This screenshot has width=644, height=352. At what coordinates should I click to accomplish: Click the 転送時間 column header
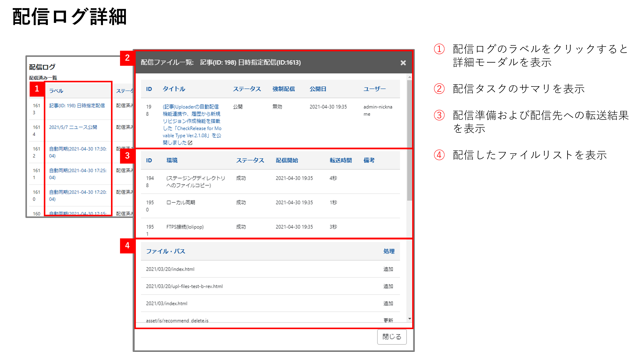click(x=341, y=160)
